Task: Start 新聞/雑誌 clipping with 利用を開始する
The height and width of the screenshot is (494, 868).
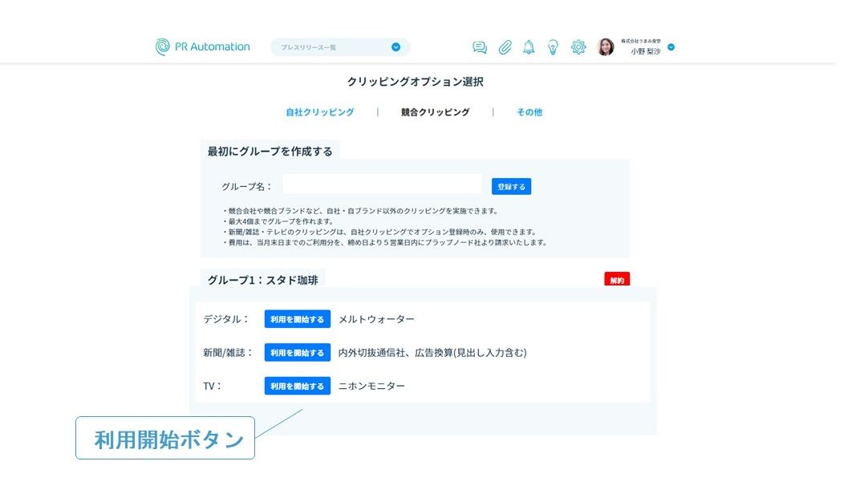Action: [x=297, y=353]
